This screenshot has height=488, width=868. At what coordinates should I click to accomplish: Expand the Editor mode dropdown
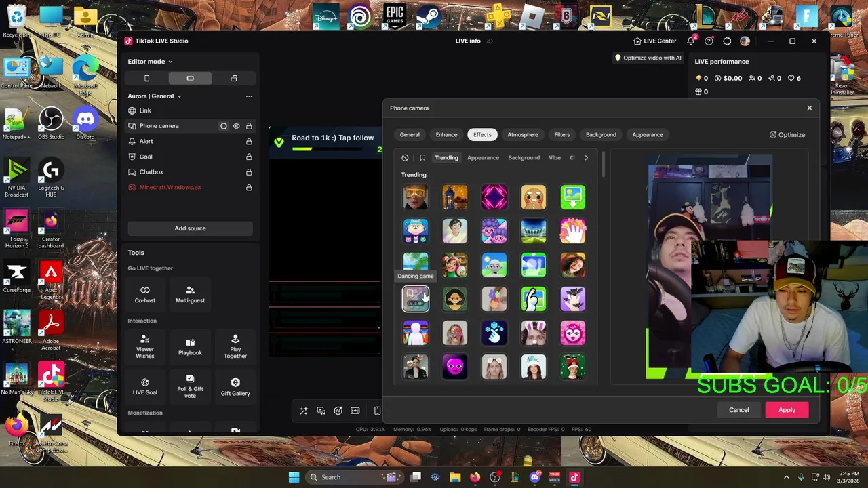pyautogui.click(x=150, y=62)
